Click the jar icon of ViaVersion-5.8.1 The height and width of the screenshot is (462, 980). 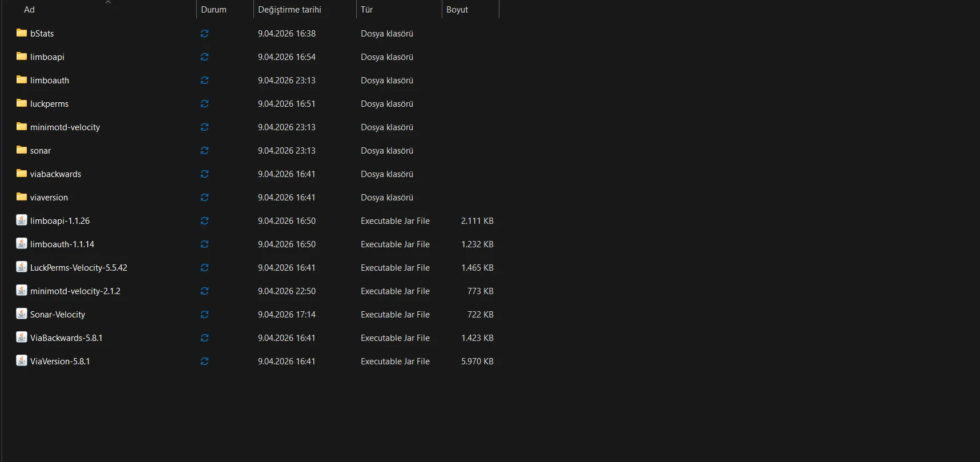point(22,360)
